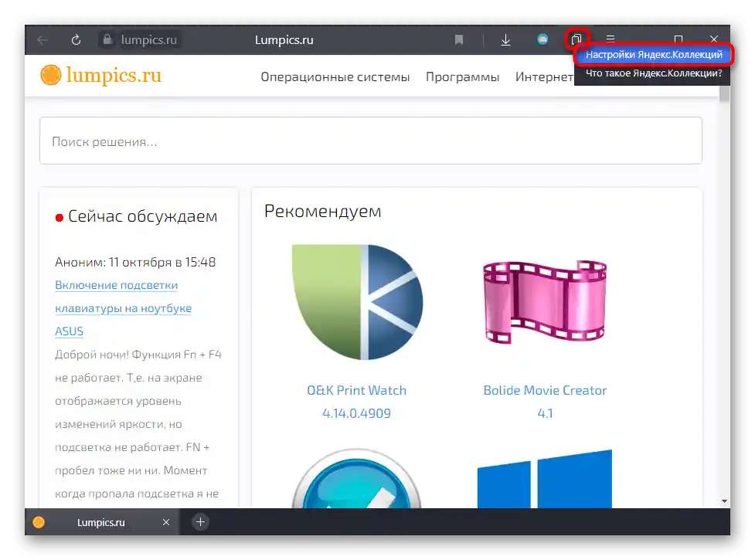Click the bookmark flag icon on the toolbar
This screenshot has height=560, width=755.
point(459,39)
